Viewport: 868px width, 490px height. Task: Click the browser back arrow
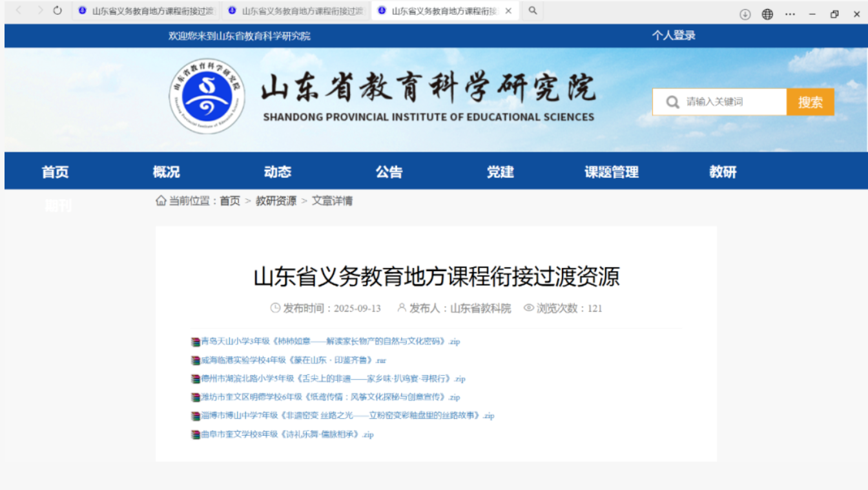(19, 11)
